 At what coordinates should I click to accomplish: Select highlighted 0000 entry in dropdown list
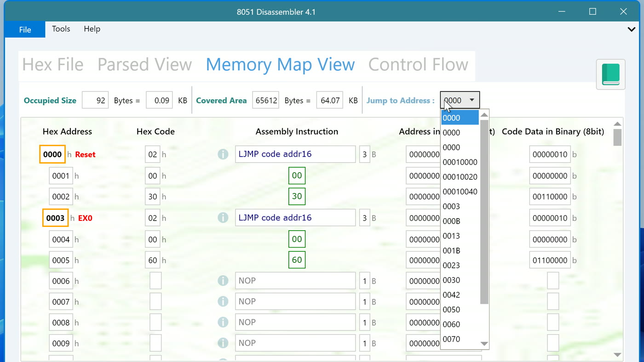460,118
